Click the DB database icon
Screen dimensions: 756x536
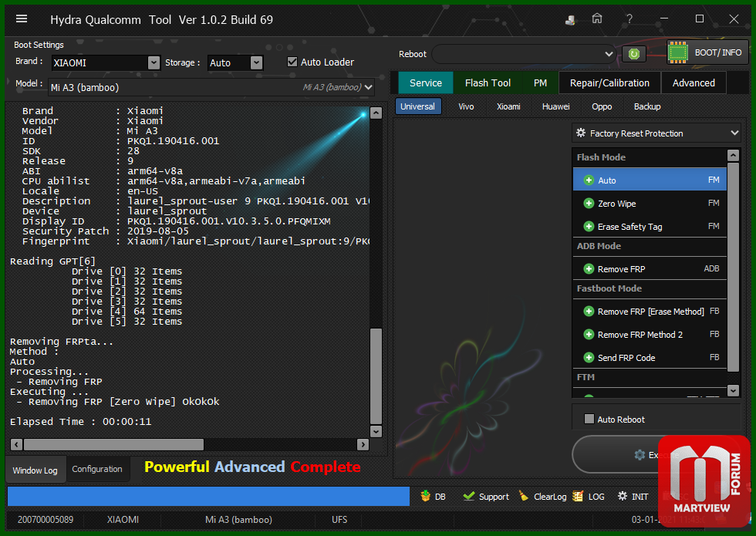[x=425, y=496]
